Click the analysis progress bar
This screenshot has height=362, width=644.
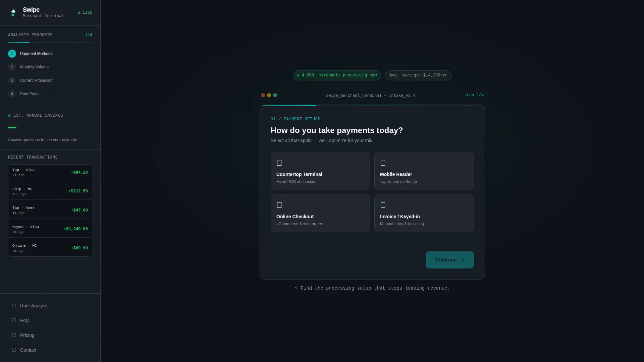(x=50, y=42)
